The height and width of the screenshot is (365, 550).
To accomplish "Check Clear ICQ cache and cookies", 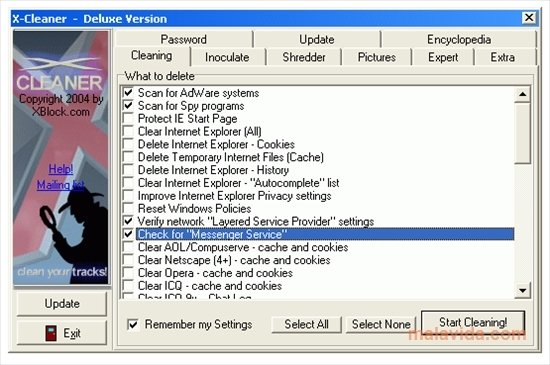I will point(128,286).
